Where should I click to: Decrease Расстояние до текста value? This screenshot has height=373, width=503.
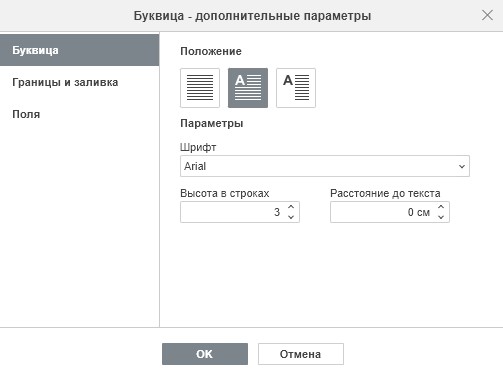[x=441, y=217]
